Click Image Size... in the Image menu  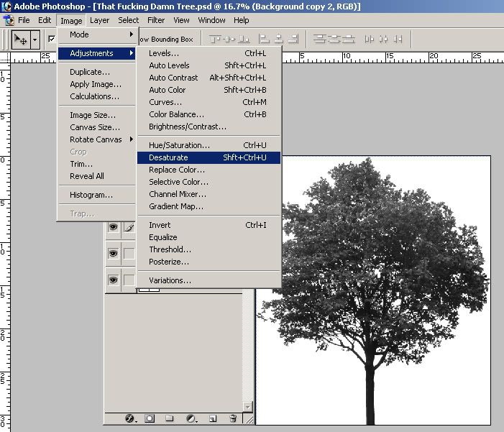pyautogui.click(x=92, y=115)
